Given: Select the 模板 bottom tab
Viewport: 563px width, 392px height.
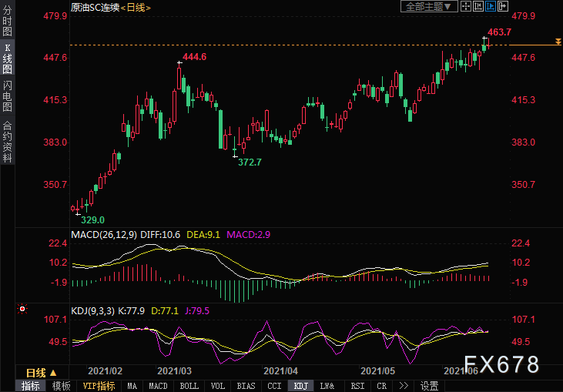Looking at the screenshot, I should [x=61, y=387].
